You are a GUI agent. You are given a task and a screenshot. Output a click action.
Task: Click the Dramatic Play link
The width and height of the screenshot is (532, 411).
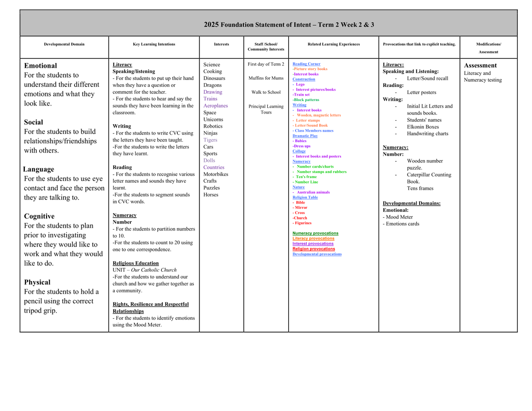coord(305,136)
